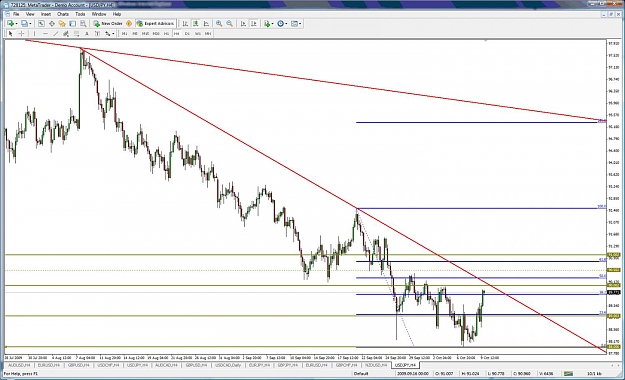Switch to the EURJPY,H4 chart tab
The image size is (625, 380).
(x=259, y=365)
